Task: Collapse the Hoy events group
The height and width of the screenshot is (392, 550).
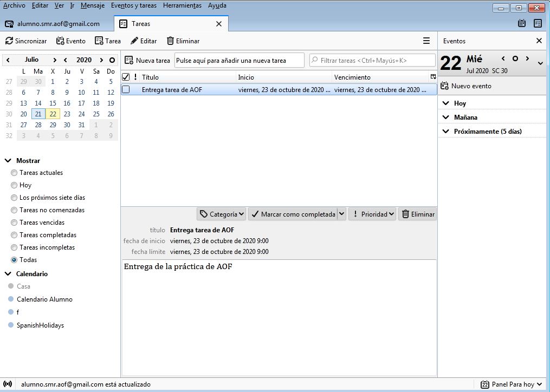Action: click(445, 103)
